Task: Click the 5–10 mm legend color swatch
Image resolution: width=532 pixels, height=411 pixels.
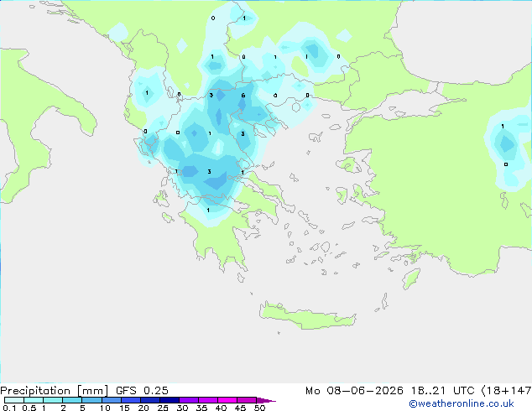Action: 91,400
